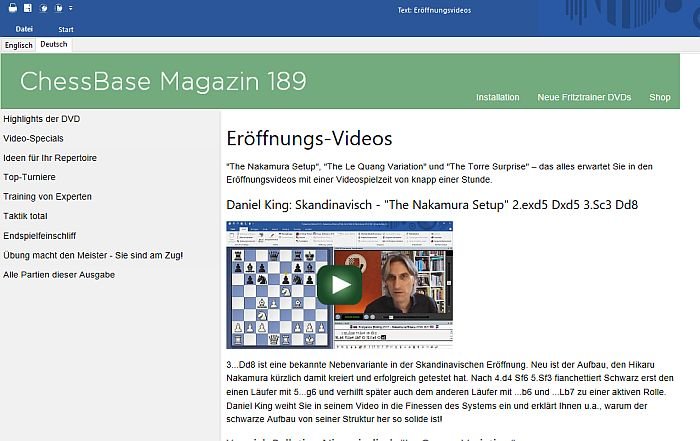Select Ideen für Ihr Repertoire

(x=50, y=158)
